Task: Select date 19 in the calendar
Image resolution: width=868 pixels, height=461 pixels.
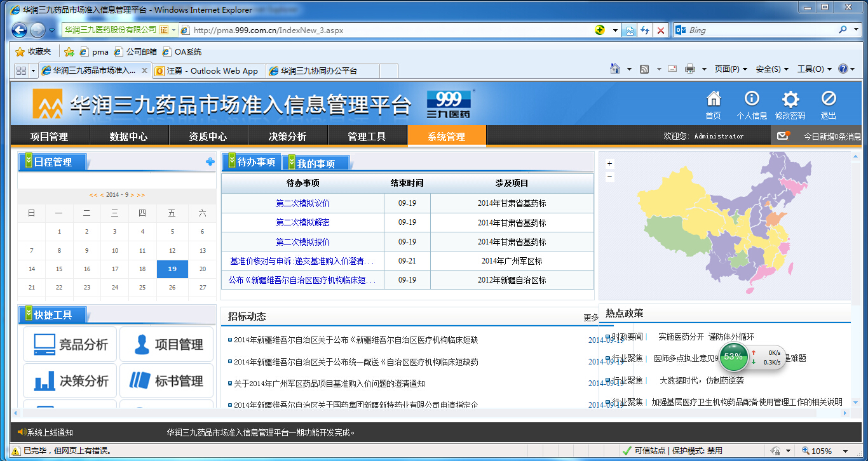Action: click(x=172, y=269)
